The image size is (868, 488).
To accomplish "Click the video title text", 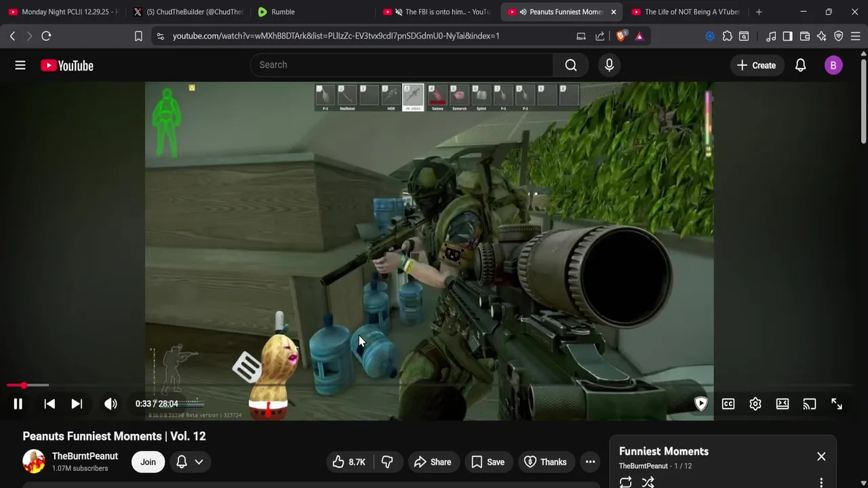I will point(114,436).
